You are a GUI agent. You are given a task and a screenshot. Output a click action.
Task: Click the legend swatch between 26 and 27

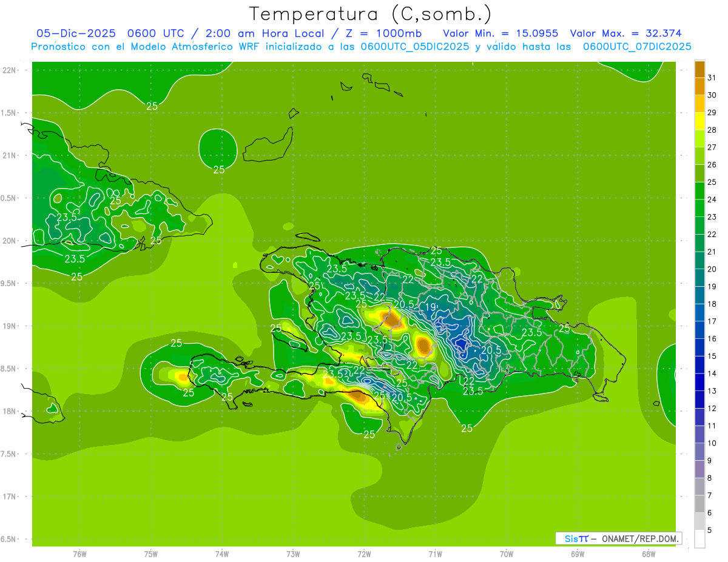pos(699,156)
